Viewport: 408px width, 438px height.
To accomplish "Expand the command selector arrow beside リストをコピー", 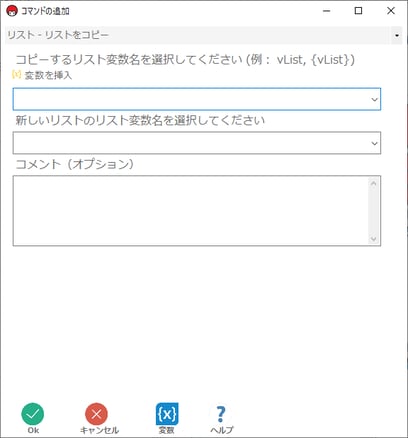I will [397, 35].
